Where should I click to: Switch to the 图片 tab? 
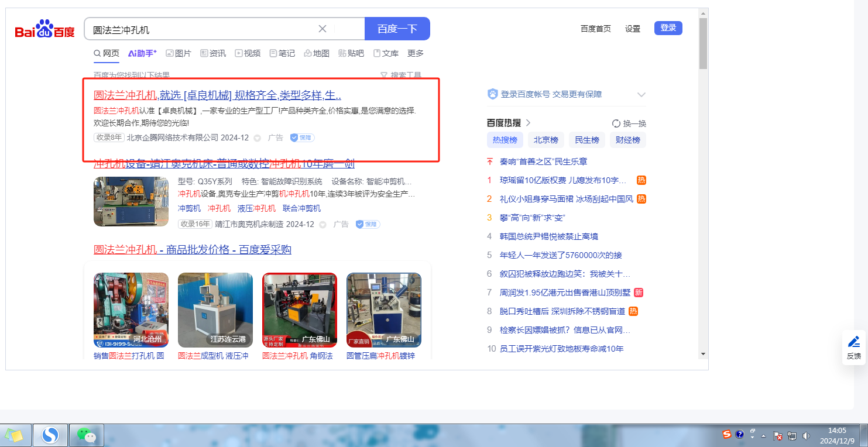coord(179,53)
